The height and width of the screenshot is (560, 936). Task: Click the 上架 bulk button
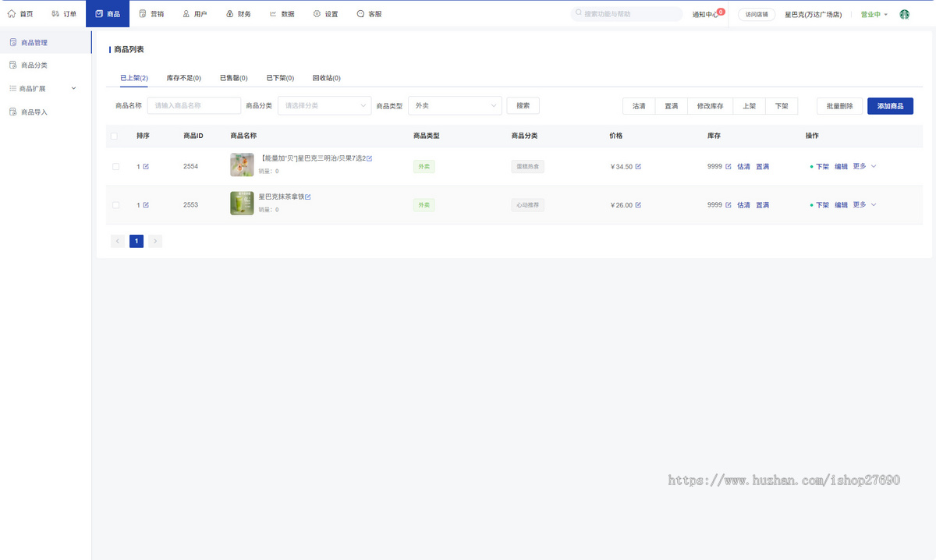[749, 106]
